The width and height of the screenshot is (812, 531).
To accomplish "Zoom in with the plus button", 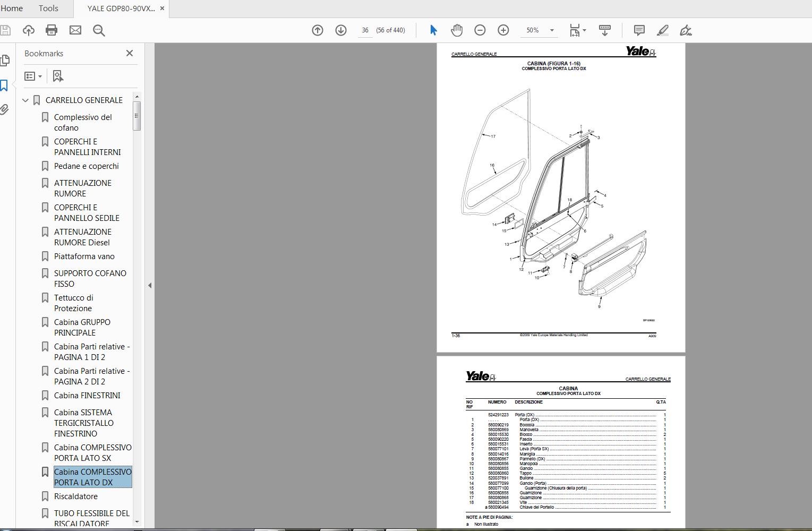I will (503, 30).
